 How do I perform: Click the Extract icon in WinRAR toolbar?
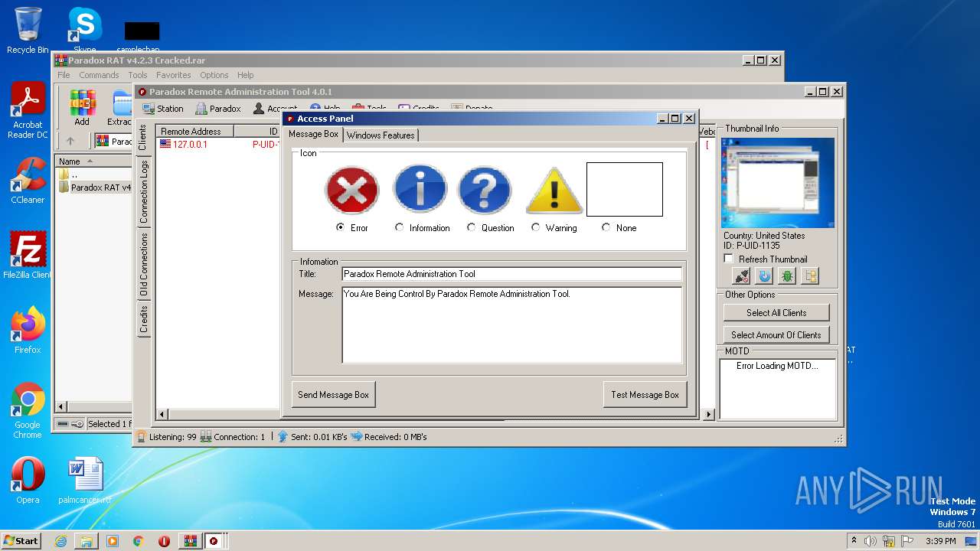[119, 108]
